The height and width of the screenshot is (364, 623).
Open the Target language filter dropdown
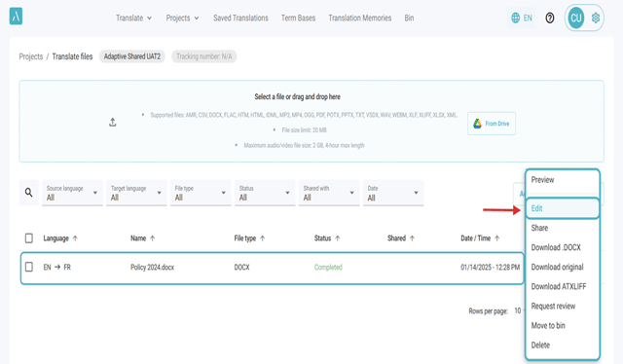(136, 193)
